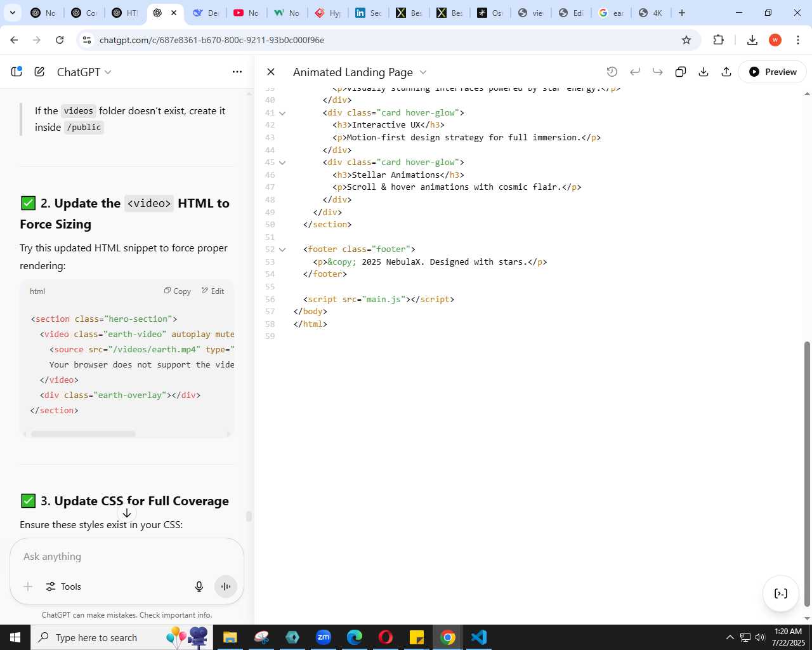Open Chrome three-dot menu
The image size is (812, 650).
tap(798, 40)
